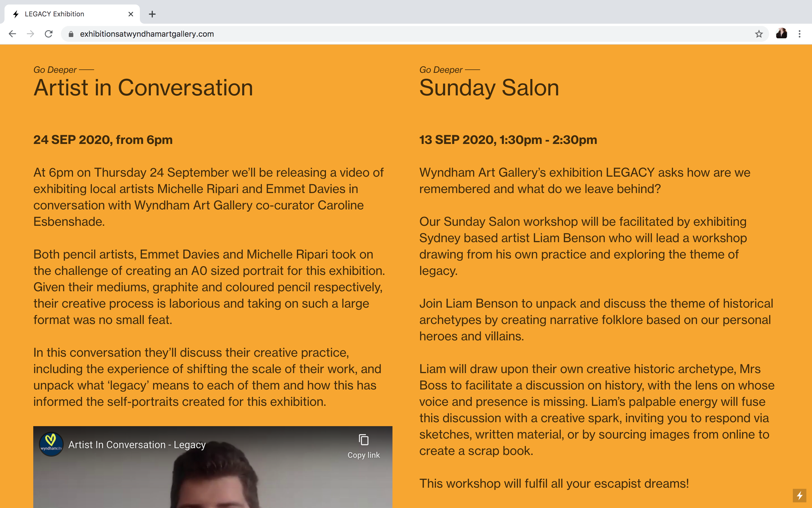Click the address bar URL
Image resolution: width=812 pixels, height=508 pixels.
[147, 34]
